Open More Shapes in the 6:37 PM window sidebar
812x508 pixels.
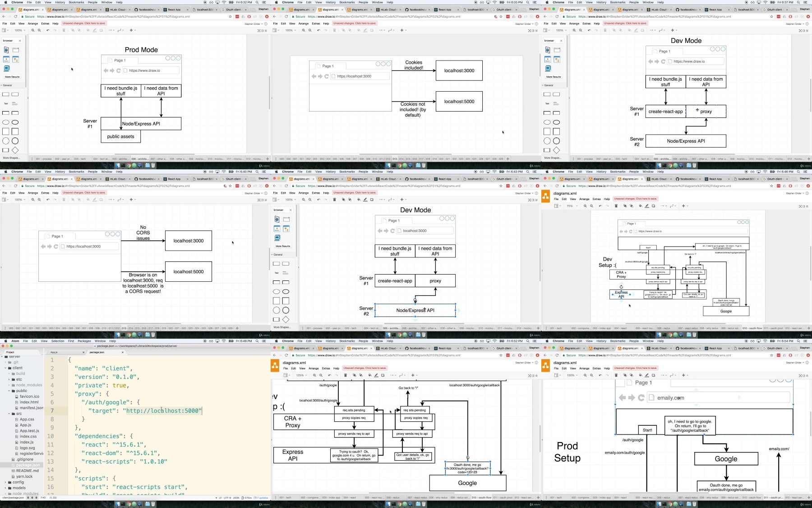553,158
